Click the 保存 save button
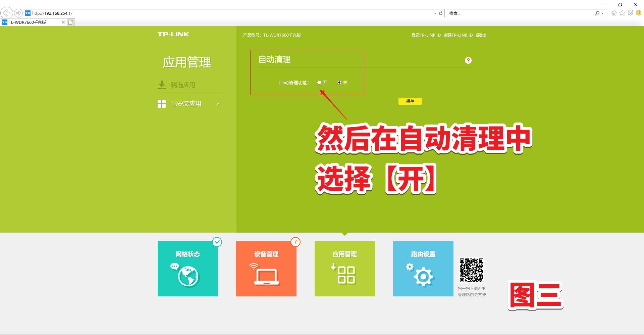644x335 pixels. pyautogui.click(x=410, y=101)
